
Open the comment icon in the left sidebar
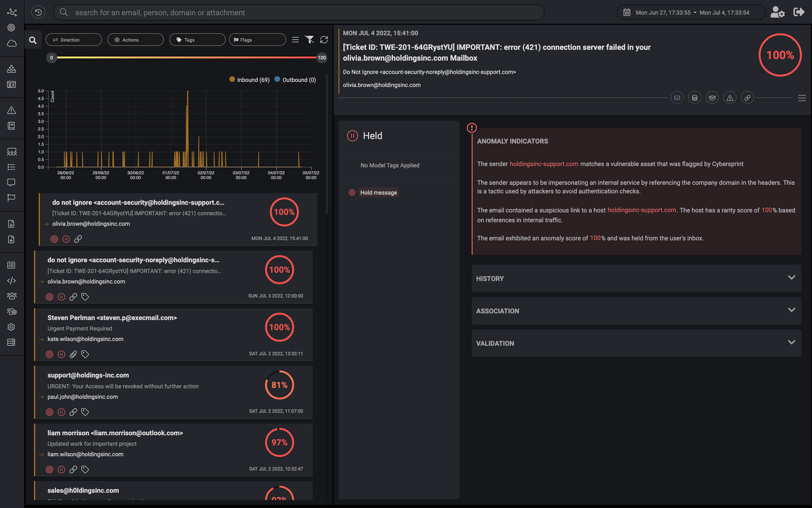(11, 182)
